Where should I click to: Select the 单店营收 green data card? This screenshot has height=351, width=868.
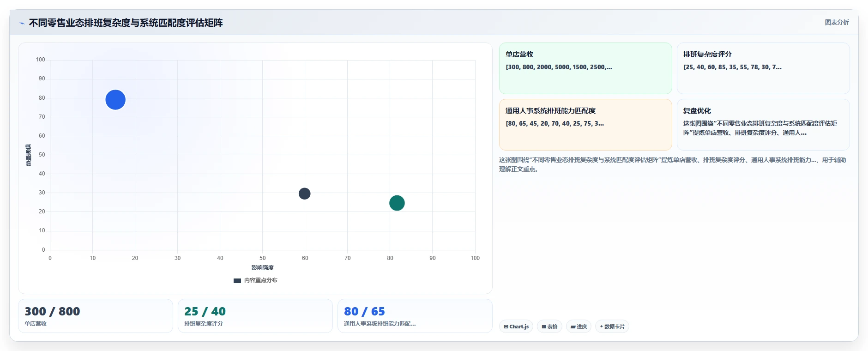tap(585, 68)
